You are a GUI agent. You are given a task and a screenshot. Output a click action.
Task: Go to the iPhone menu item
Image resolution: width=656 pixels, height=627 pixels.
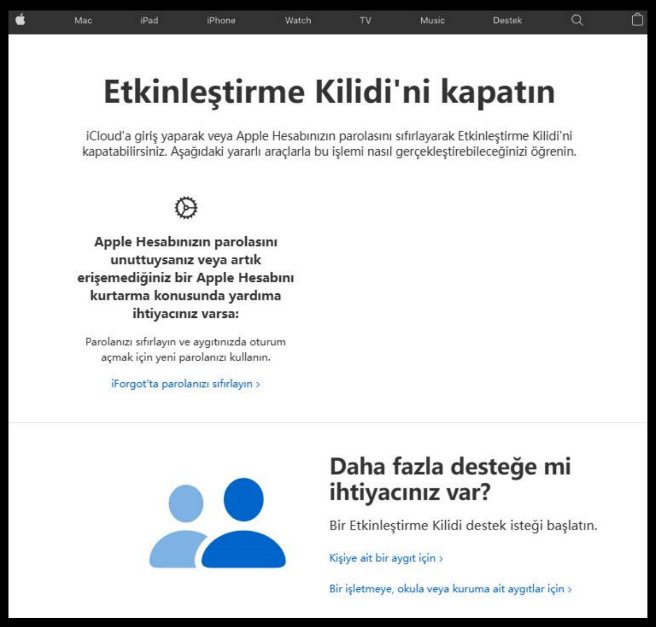pyautogui.click(x=221, y=20)
